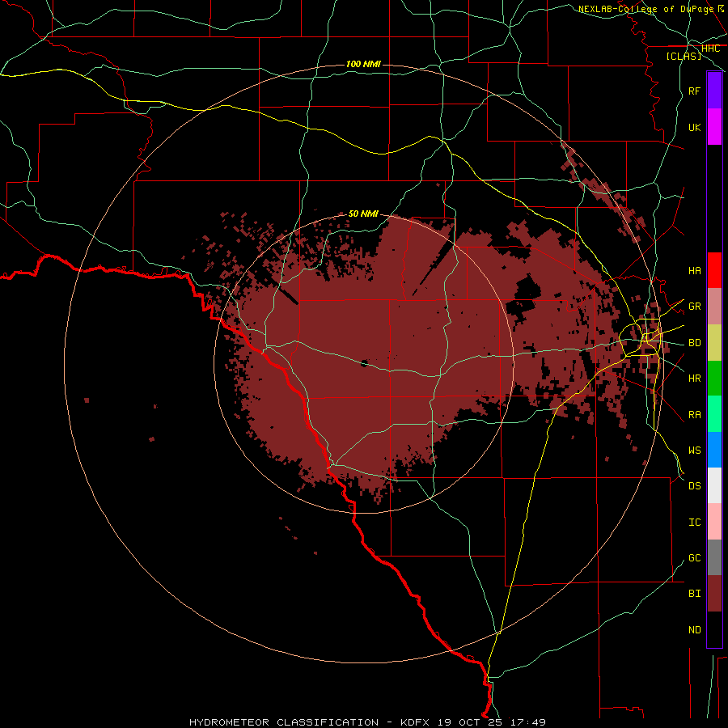The height and width of the screenshot is (728, 728).
Task: Click the ND legend label
Action: [x=694, y=630]
